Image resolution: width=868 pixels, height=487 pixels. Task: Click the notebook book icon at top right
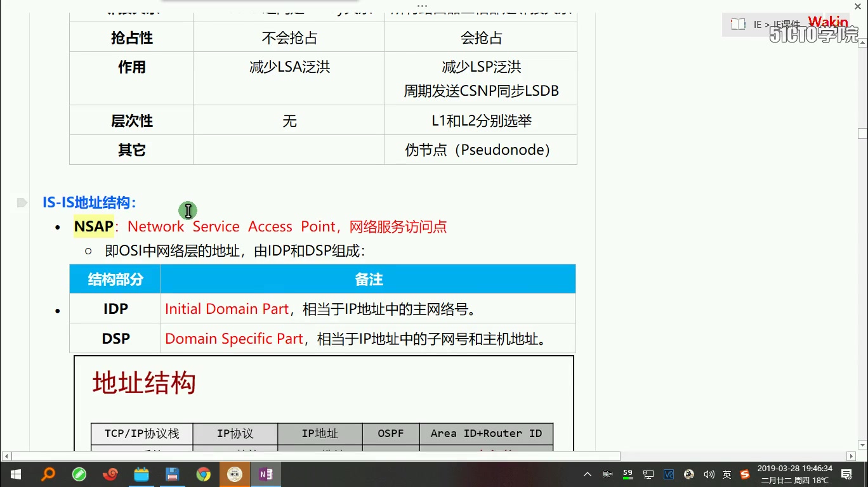click(x=738, y=24)
